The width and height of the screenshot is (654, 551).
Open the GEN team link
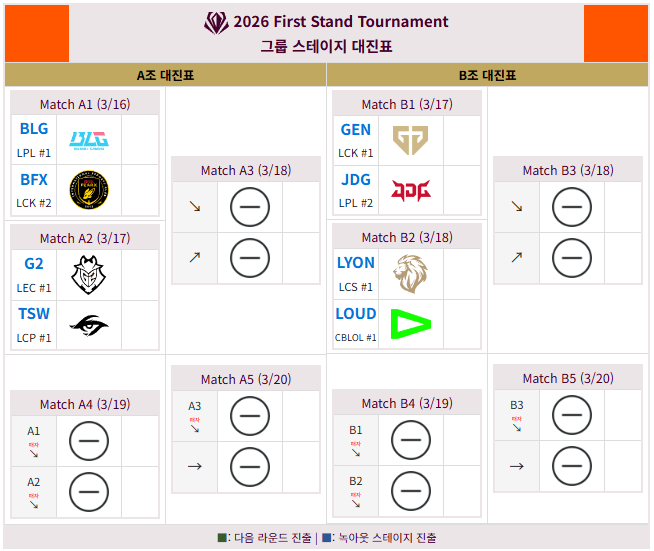pyautogui.click(x=355, y=129)
